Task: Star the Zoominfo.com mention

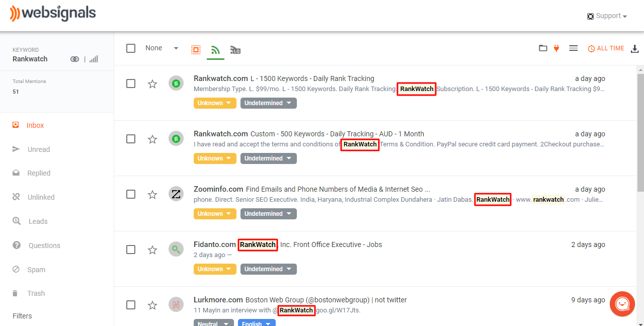Action: 152,194
